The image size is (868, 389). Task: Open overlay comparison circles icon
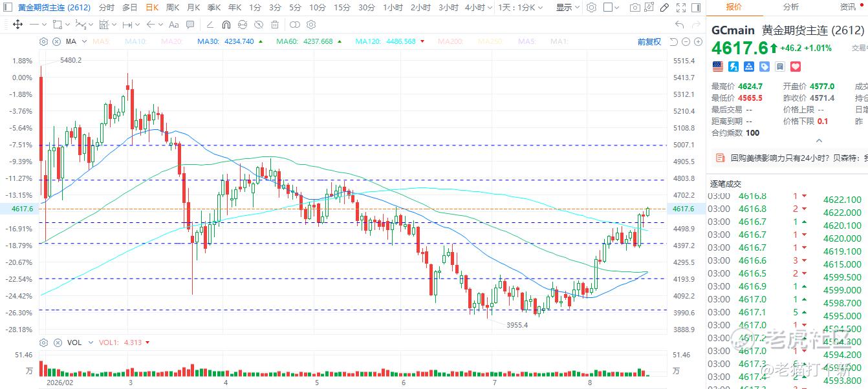[294, 25]
